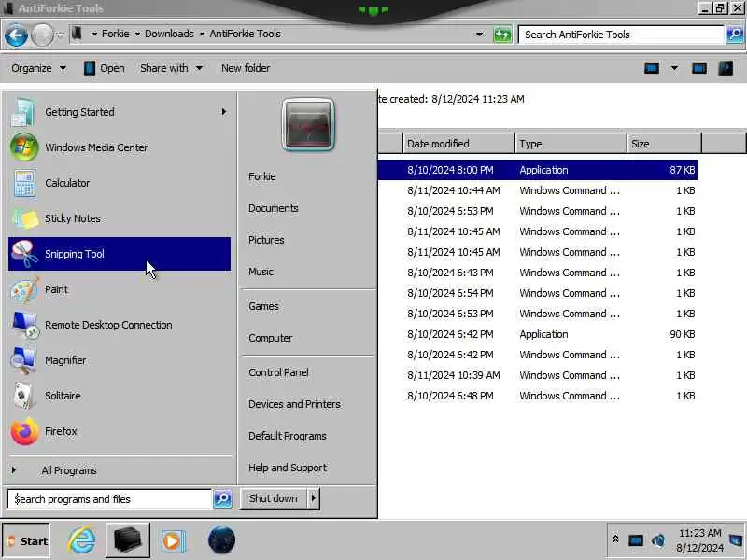Sort by the Date modified column
The width and height of the screenshot is (747, 560).
click(458, 144)
